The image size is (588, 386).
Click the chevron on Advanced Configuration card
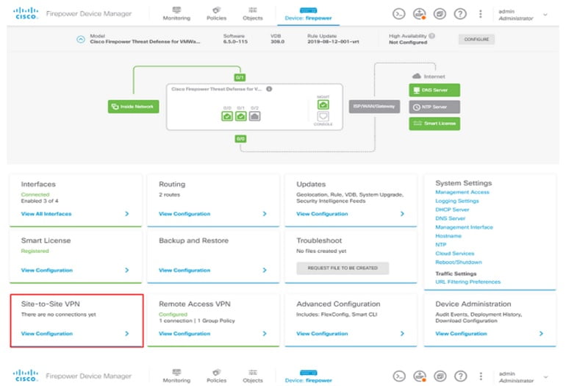point(402,334)
